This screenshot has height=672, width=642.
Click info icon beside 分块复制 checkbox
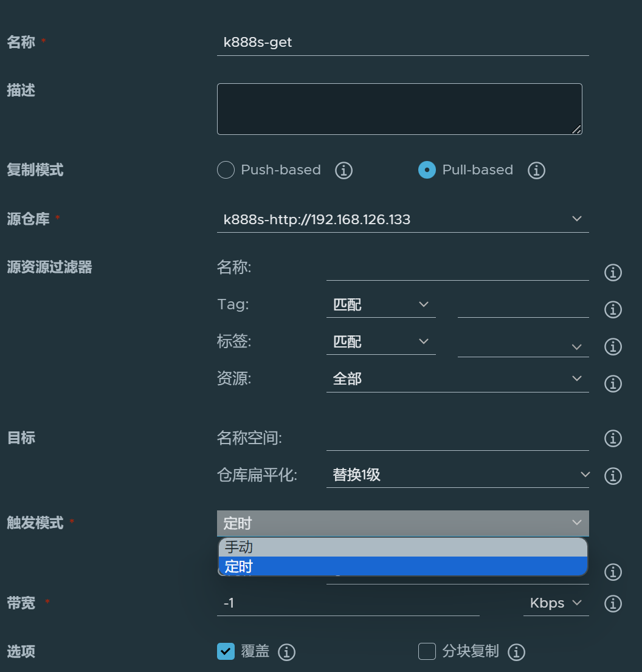(x=516, y=653)
